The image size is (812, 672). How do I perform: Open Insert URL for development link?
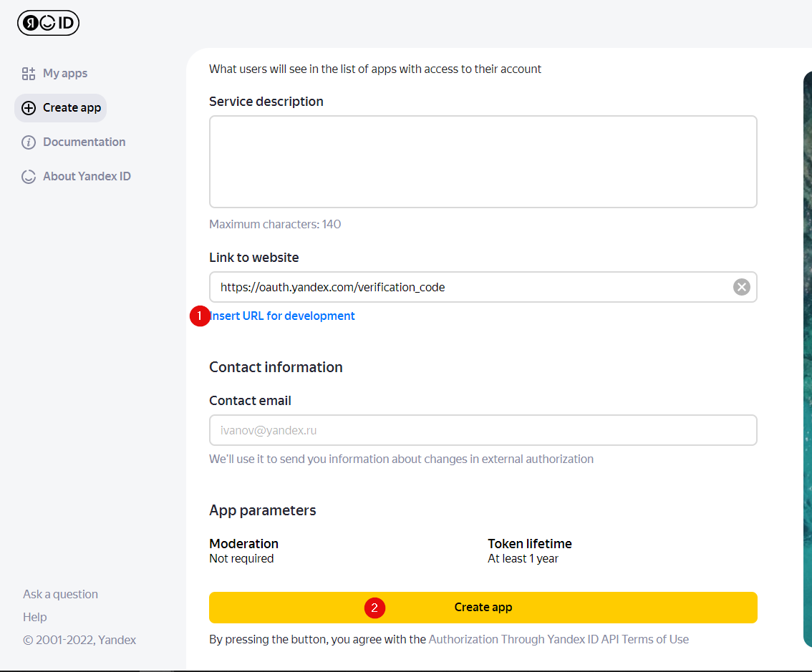pos(282,316)
